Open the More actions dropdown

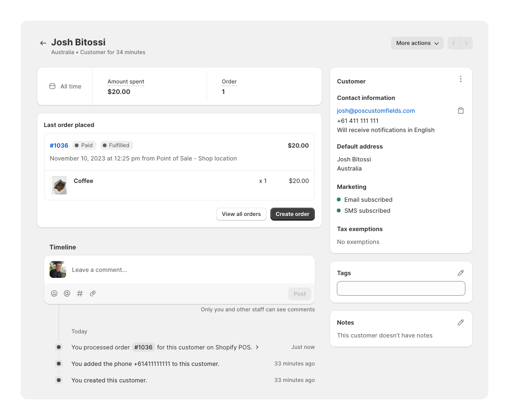[x=417, y=43]
